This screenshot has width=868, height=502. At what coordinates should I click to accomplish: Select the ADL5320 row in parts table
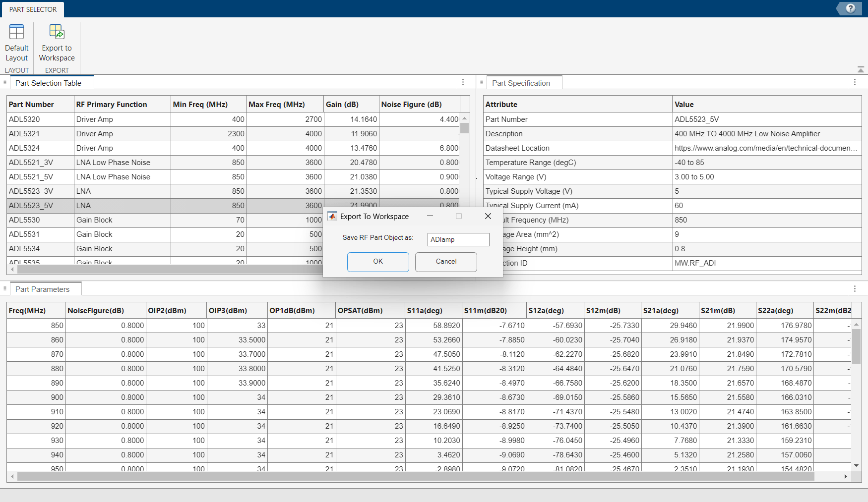[x=24, y=119]
